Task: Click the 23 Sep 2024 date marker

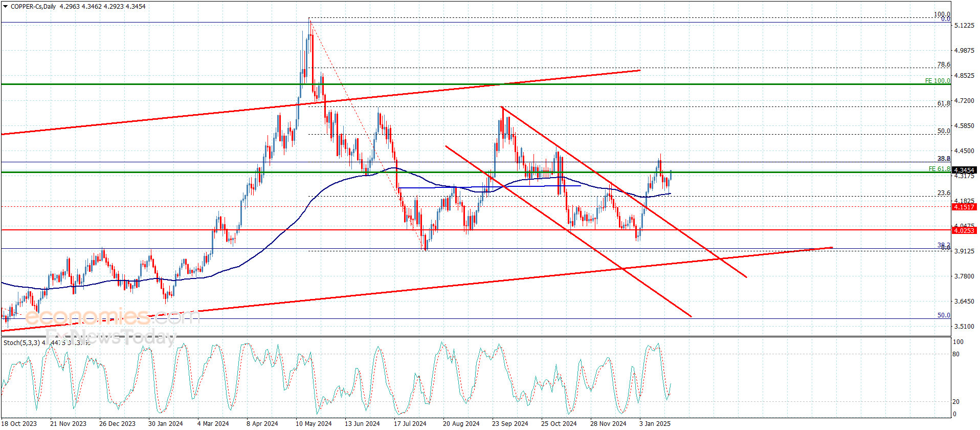Action: click(x=510, y=423)
